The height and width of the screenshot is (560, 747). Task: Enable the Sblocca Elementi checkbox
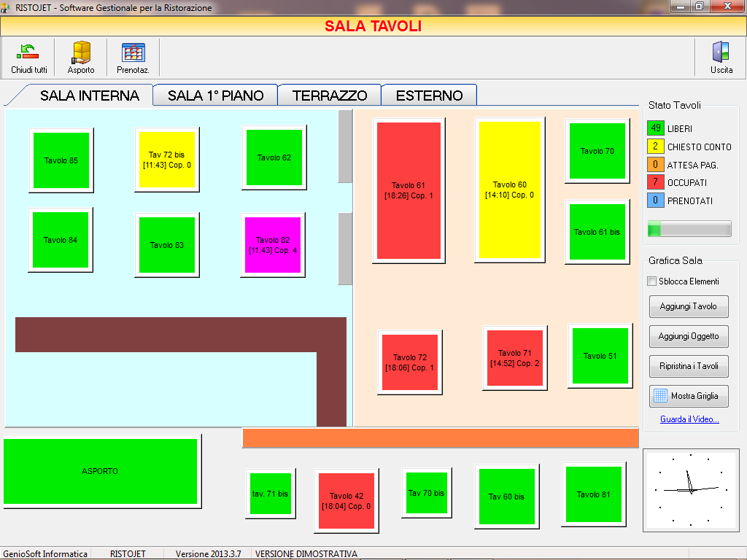click(652, 281)
